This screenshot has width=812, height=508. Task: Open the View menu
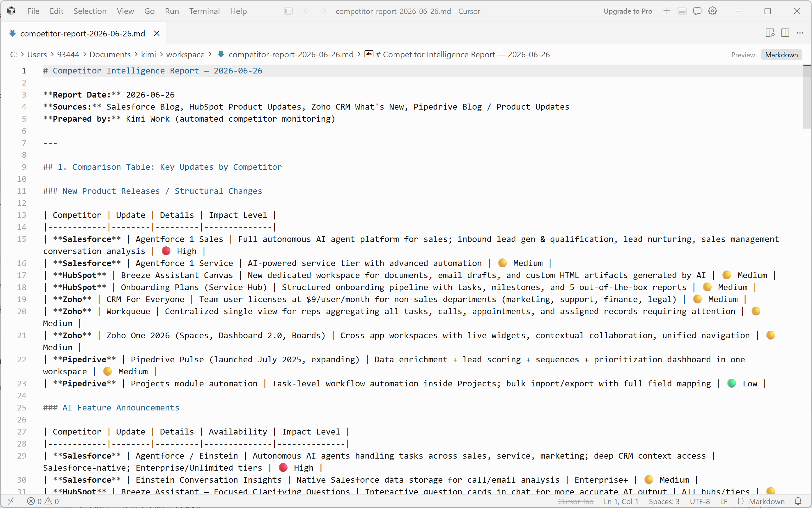(x=125, y=11)
